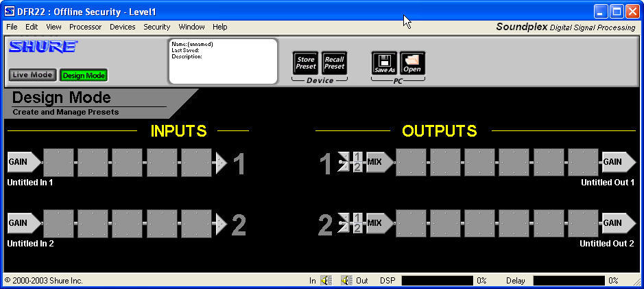Maximize the DFR22 window
Viewport: 644px width, 289px height.
(x=617, y=12)
